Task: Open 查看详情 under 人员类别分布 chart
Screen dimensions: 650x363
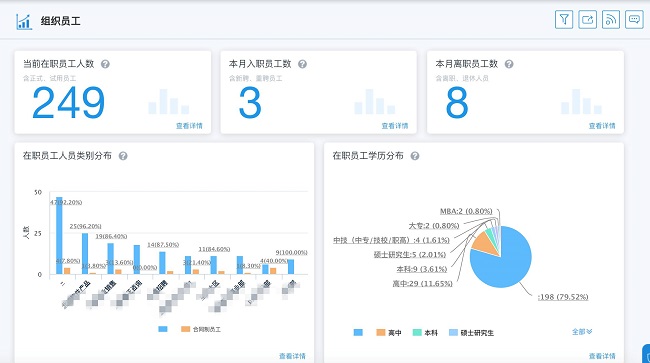Action: point(292,356)
